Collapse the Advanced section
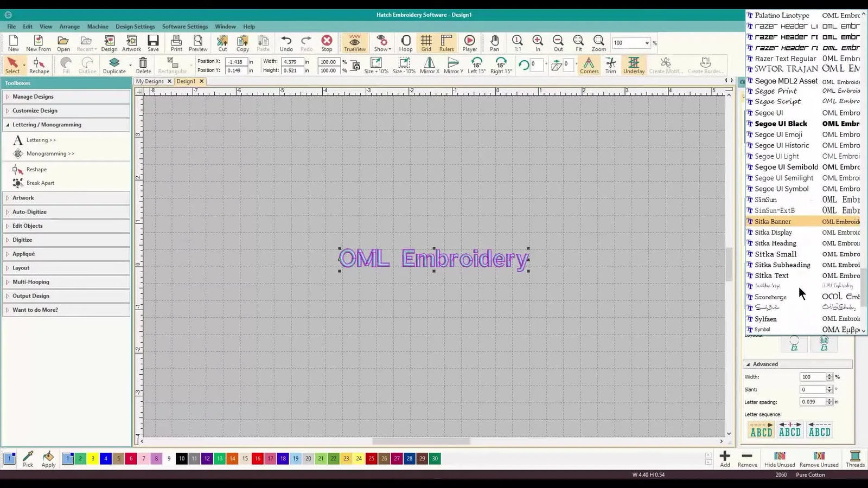 797,364
